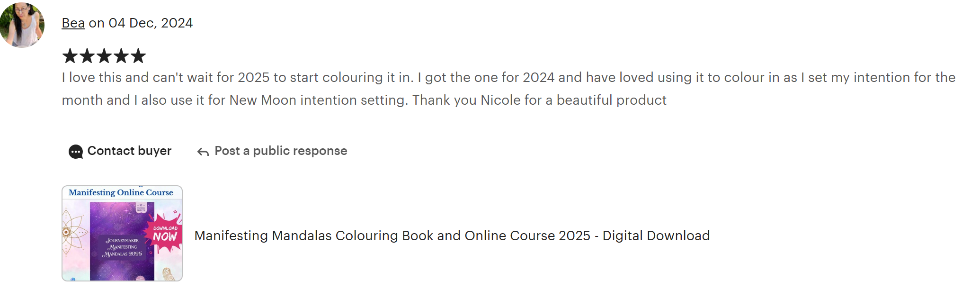Image resolution: width=980 pixels, height=299 pixels.
Task: Click the fifth star of the review
Action: click(x=138, y=56)
